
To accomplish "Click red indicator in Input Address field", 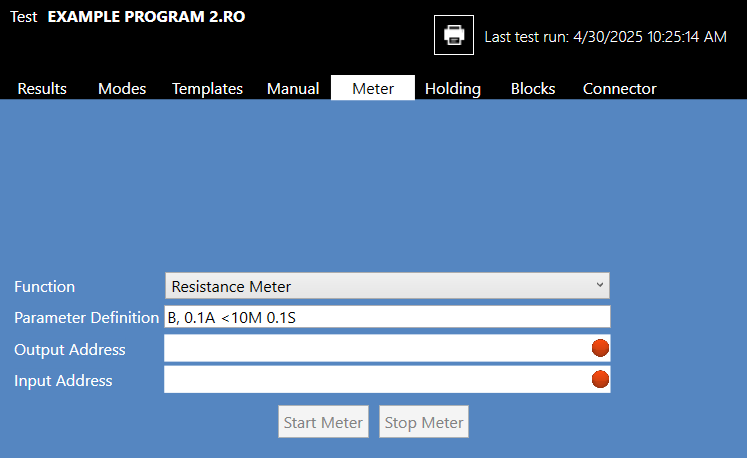I will click(x=600, y=379).
